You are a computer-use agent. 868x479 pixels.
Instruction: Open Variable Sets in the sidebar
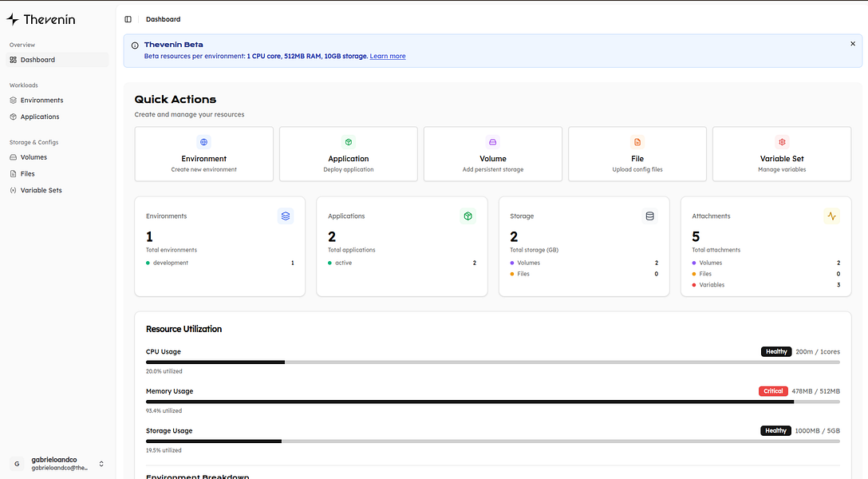[57, 191]
